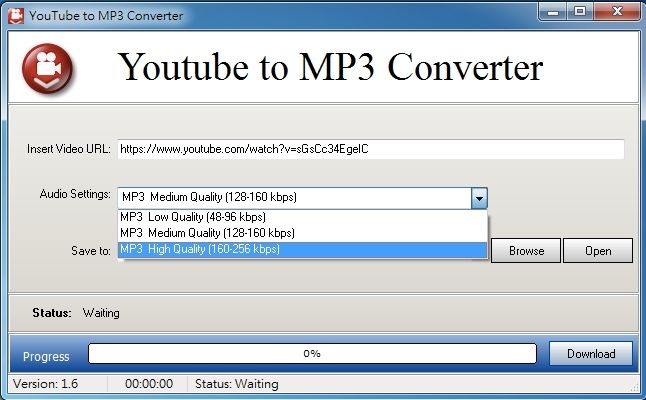
Task: Click the 'Waiting' text beside bold Status
Action: (x=101, y=313)
